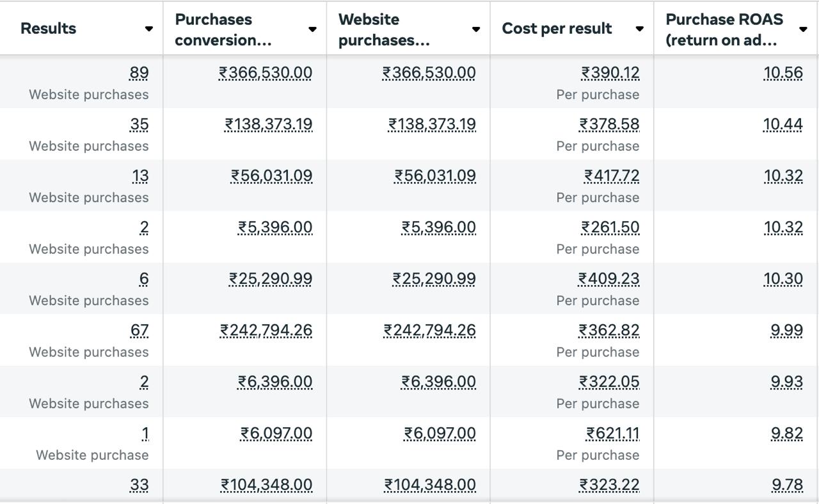Screen dimensions: 819x504
Task: Click the ₹417.72 cost per purchase
Action: click(x=611, y=176)
